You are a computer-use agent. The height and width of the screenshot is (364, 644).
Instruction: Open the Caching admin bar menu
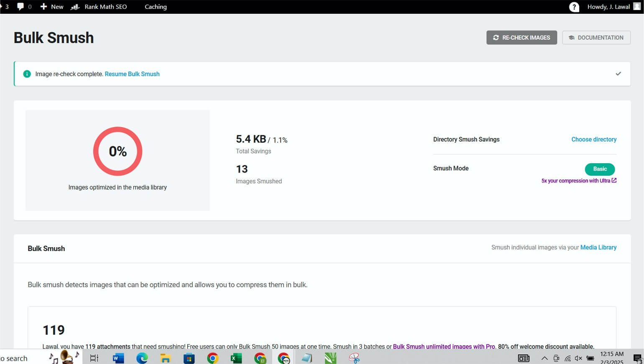156,7
